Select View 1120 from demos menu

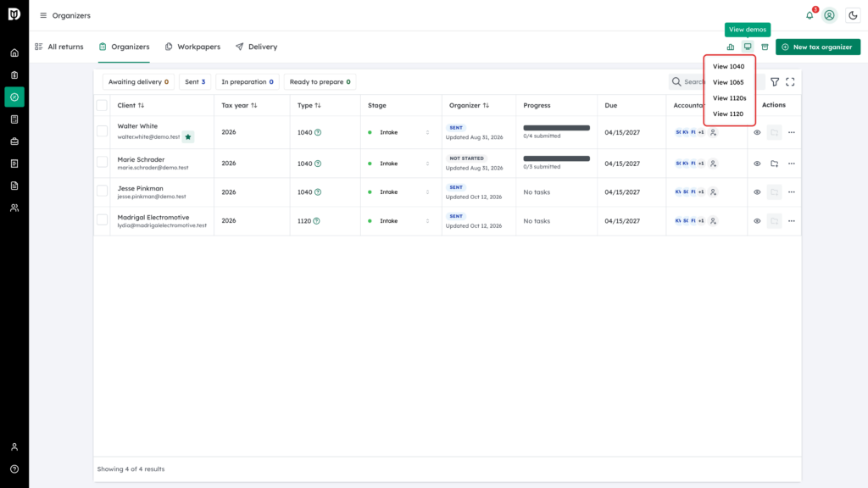pyautogui.click(x=729, y=114)
